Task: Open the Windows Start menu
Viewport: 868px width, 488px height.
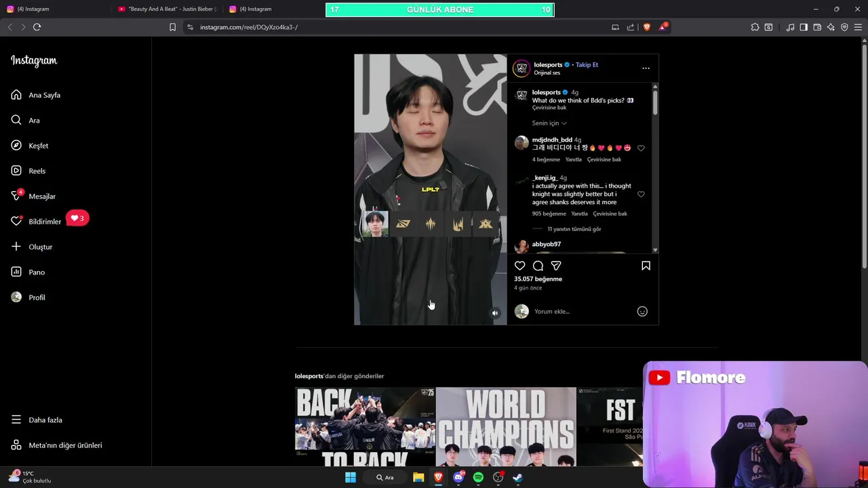Action: tap(351, 477)
